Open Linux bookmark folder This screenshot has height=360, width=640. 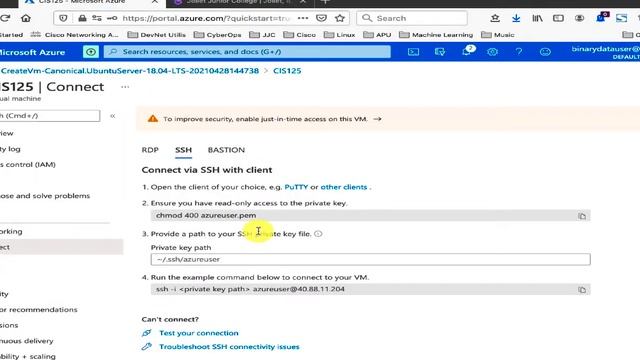click(340, 35)
